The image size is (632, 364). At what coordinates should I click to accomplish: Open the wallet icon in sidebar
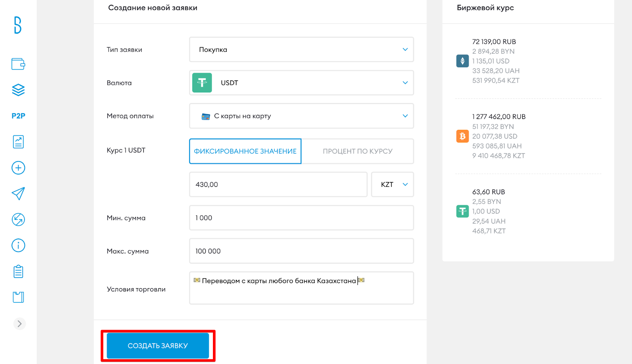18,64
